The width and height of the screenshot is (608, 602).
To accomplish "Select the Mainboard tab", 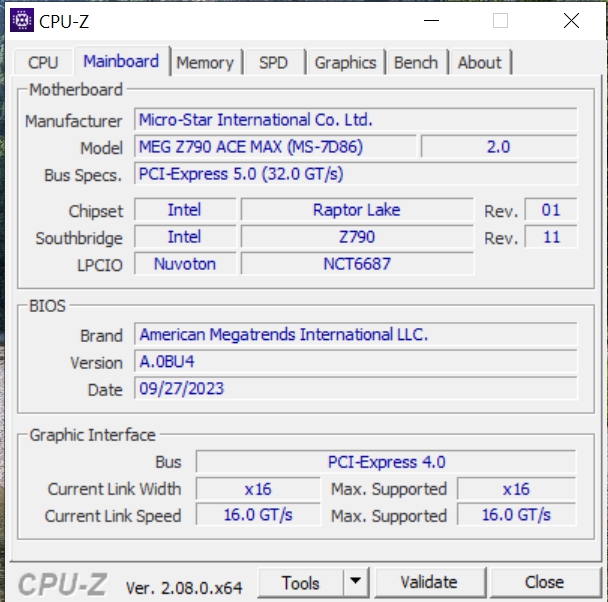I will 121,61.
